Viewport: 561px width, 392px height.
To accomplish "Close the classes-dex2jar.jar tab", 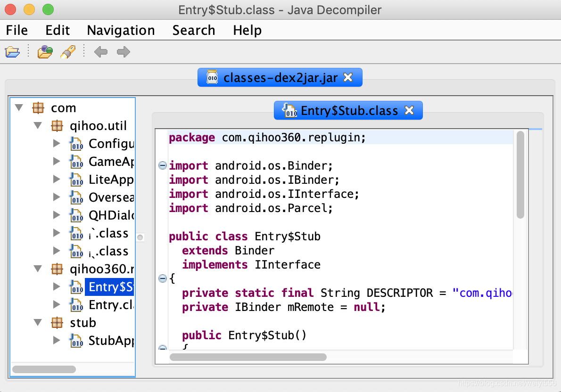I will coord(348,77).
